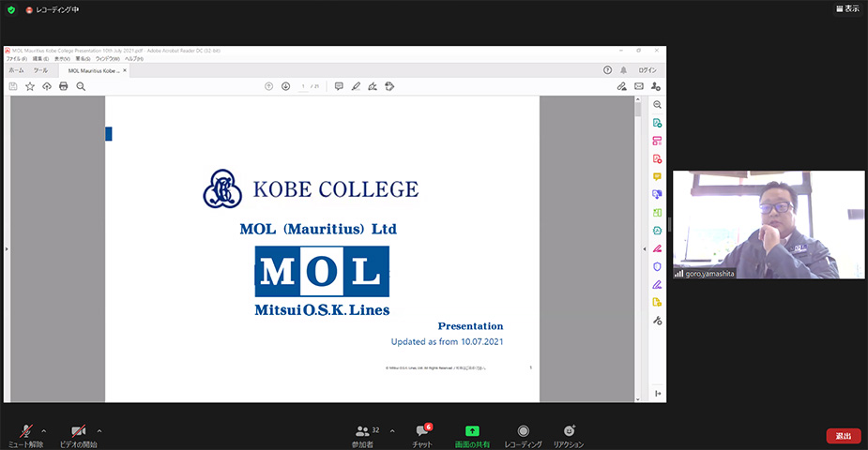Open the yellow Send for Comments icon
The width and height of the screenshot is (868, 450).
[x=657, y=303]
